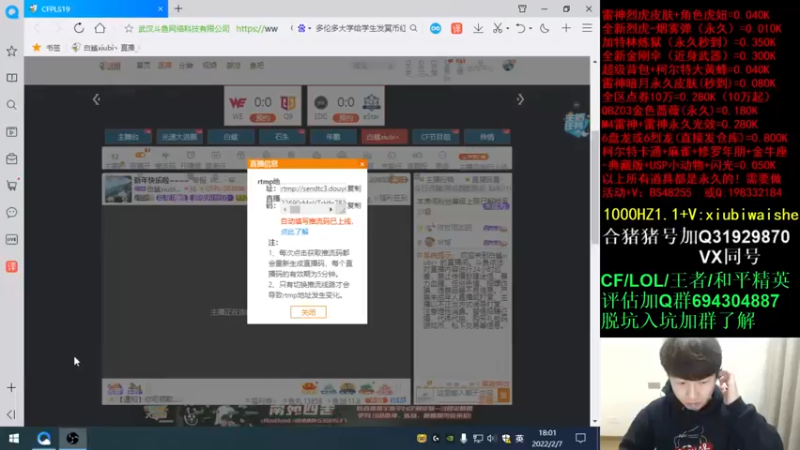The width and height of the screenshot is (800, 450).
Task: Open the 点此了解 link
Action: pyautogui.click(x=295, y=232)
